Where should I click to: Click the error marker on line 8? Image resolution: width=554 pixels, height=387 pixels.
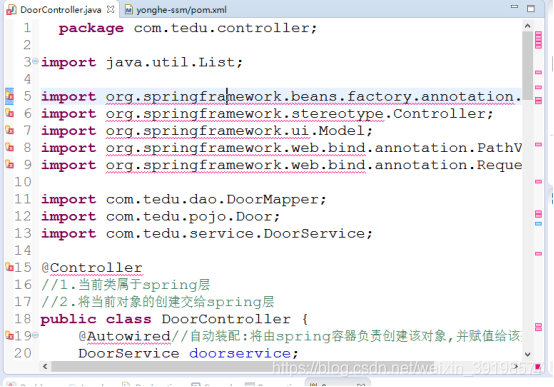click(10, 147)
